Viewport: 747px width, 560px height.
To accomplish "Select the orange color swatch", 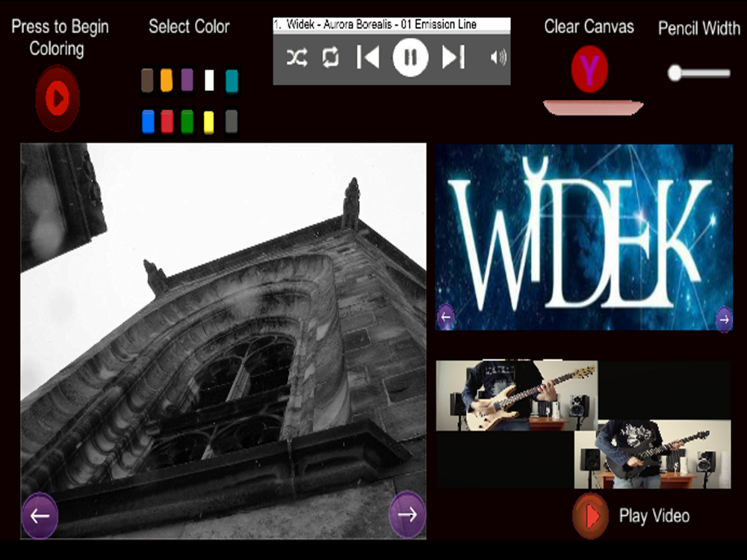I will [167, 80].
